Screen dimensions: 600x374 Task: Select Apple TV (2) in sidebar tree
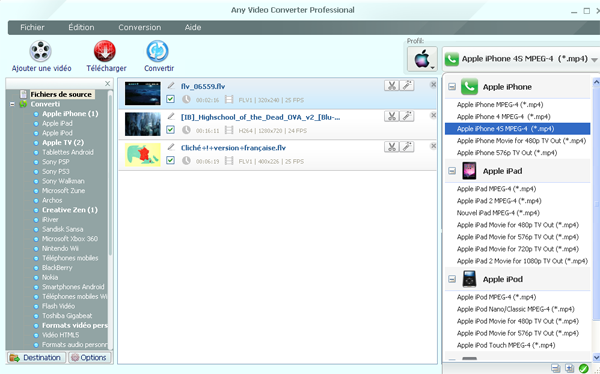click(63, 142)
